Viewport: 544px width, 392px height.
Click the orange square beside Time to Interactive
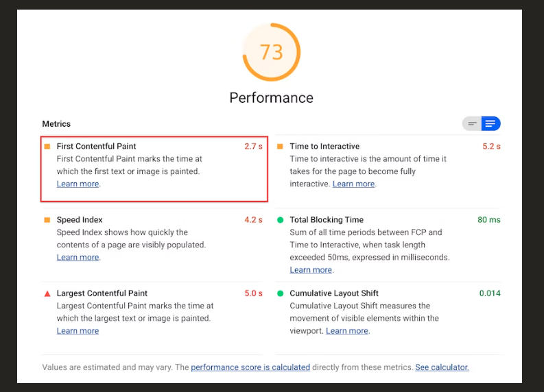point(280,146)
